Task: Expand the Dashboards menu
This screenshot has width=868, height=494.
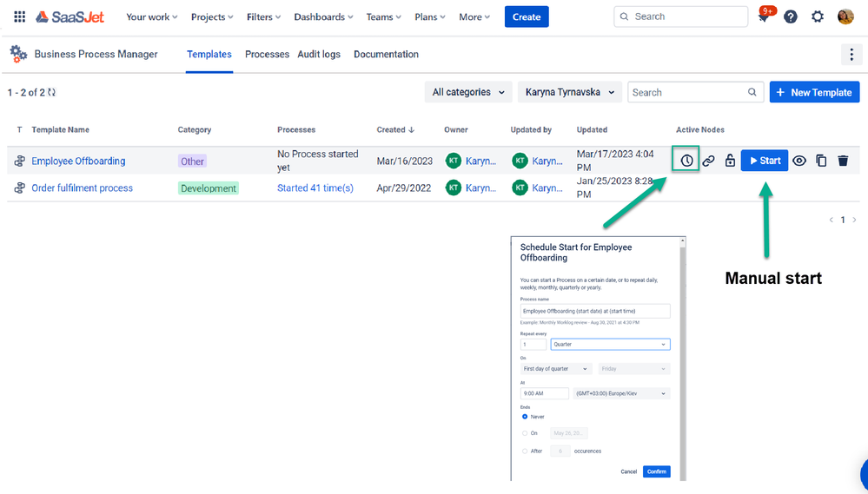Action: point(323,17)
